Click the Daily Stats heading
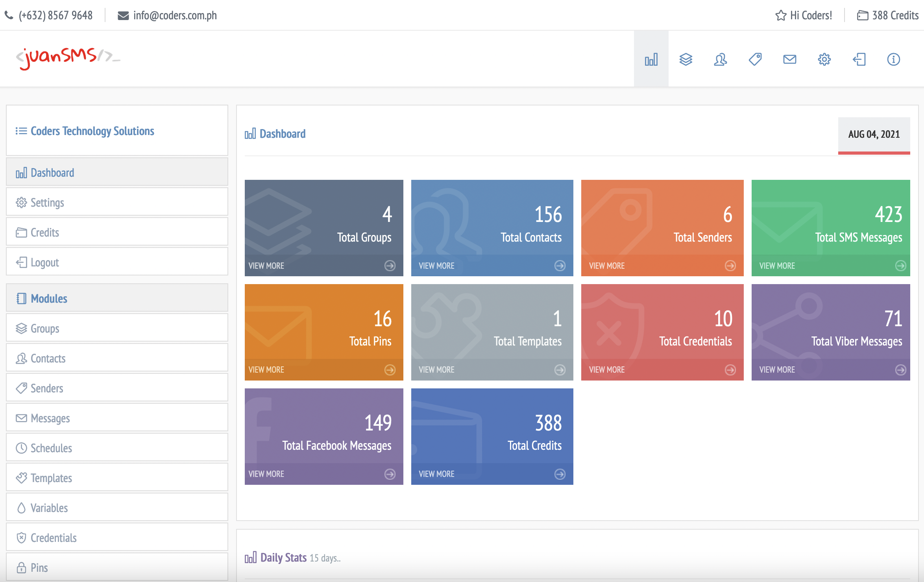 tap(283, 558)
